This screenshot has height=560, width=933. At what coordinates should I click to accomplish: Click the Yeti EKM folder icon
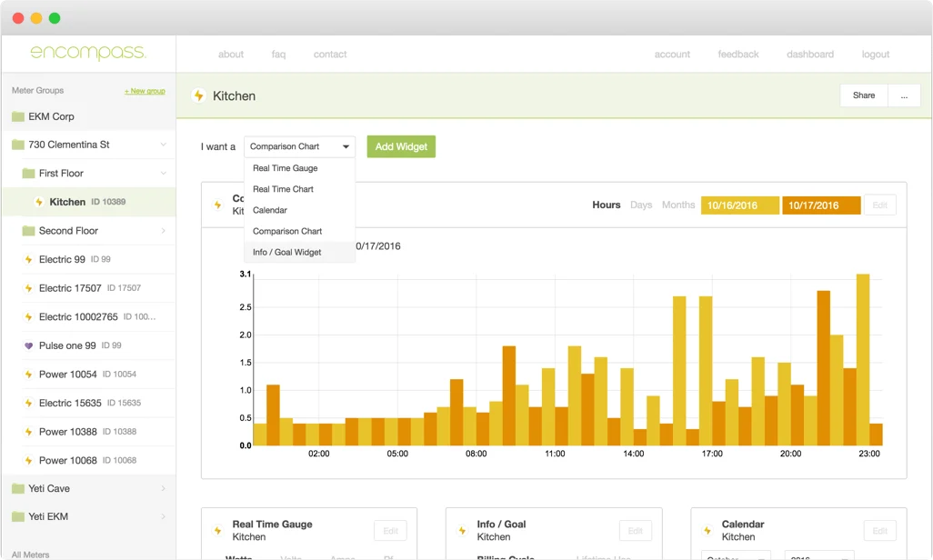point(18,516)
